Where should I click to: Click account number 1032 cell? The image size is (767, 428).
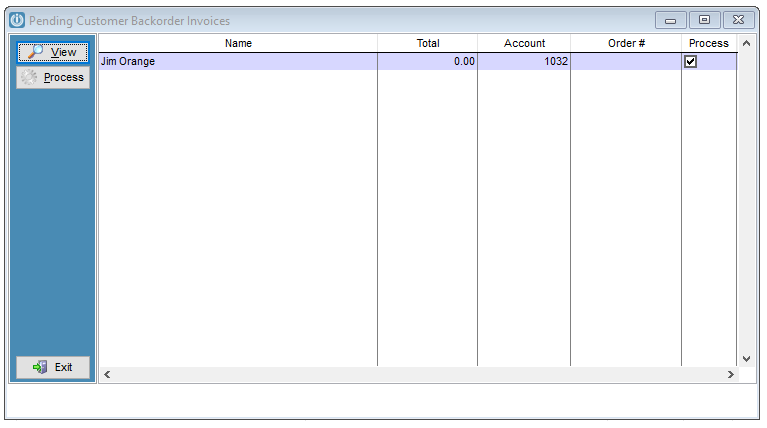coord(524,62)
